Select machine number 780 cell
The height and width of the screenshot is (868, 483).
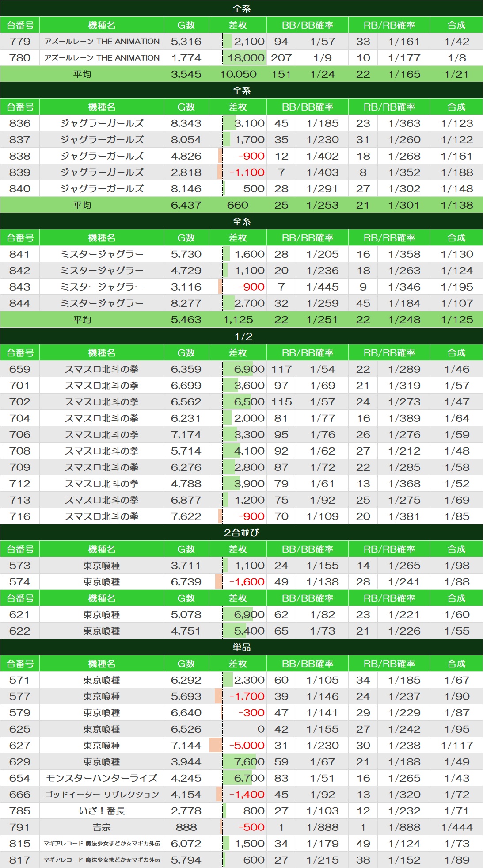20,58
